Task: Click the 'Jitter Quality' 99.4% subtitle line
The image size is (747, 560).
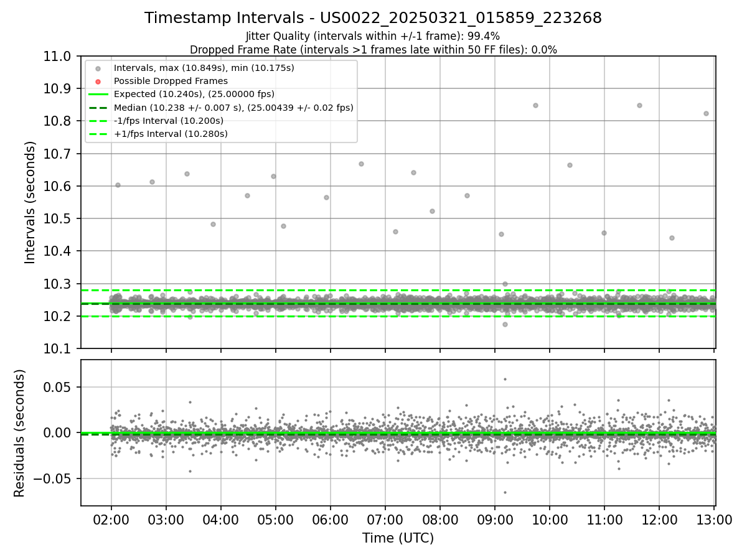Action: (373, 37)
